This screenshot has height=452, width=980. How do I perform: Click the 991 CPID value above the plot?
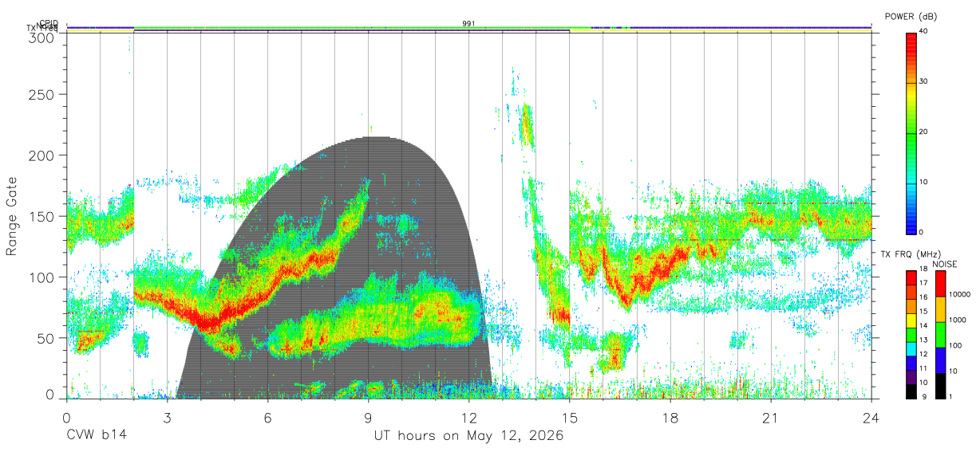468,23
